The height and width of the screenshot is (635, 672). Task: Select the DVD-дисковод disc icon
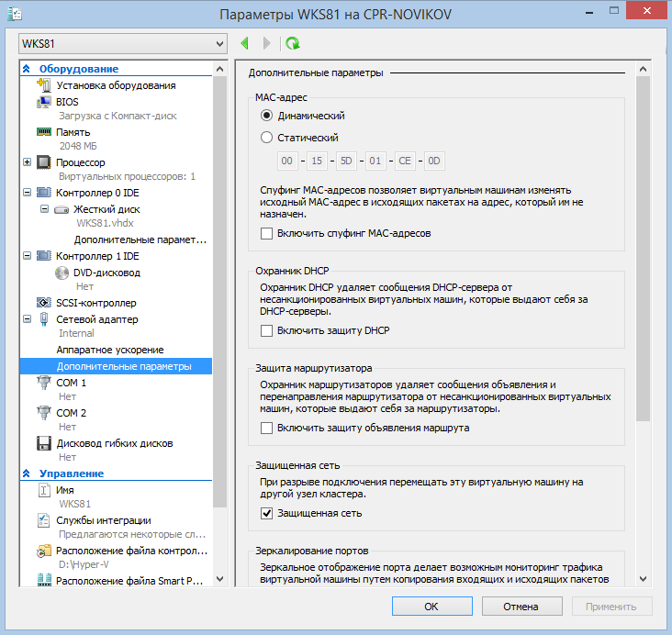click(62, 273)
